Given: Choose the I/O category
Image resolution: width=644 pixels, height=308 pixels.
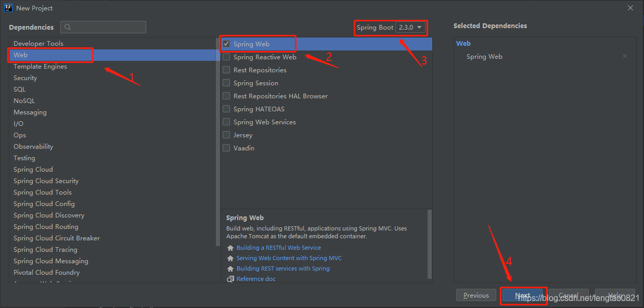Looking at the screenshot, I should pyautogui.click(x=112, y=124).
